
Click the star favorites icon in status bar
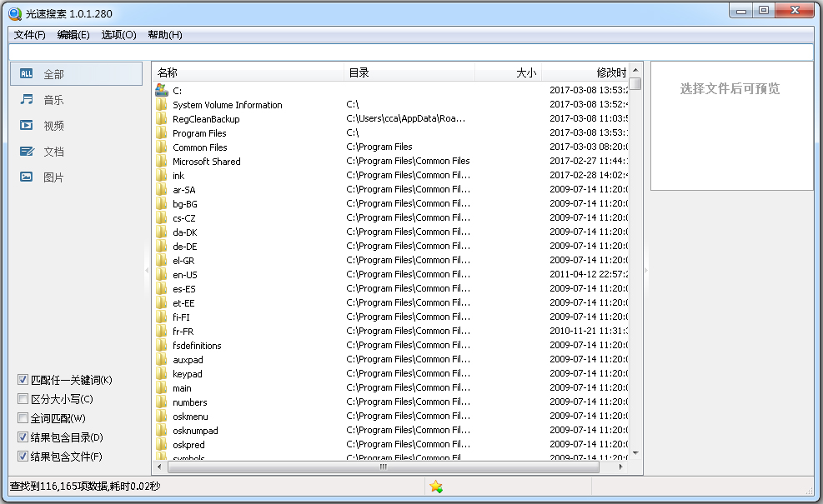(x=436, y=487)
